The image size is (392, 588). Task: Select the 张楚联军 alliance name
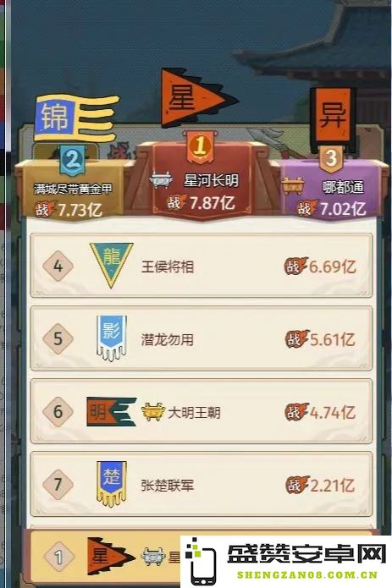[x=168, y=486]
